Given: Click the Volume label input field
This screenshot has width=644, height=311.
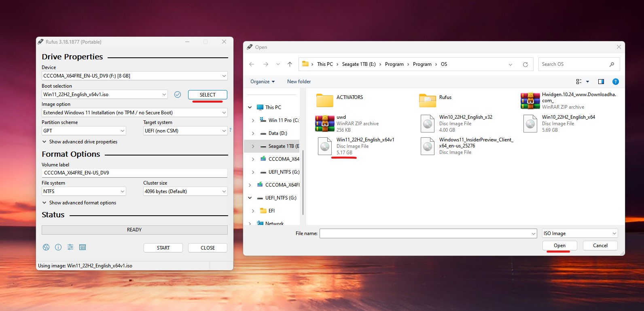Looking at the screenshot, I should tap(135, 173).
